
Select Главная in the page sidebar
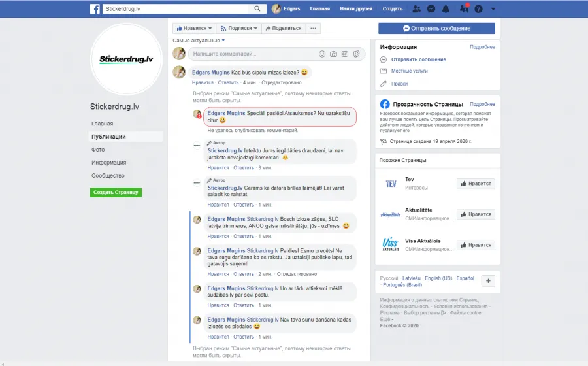(103, 124)
